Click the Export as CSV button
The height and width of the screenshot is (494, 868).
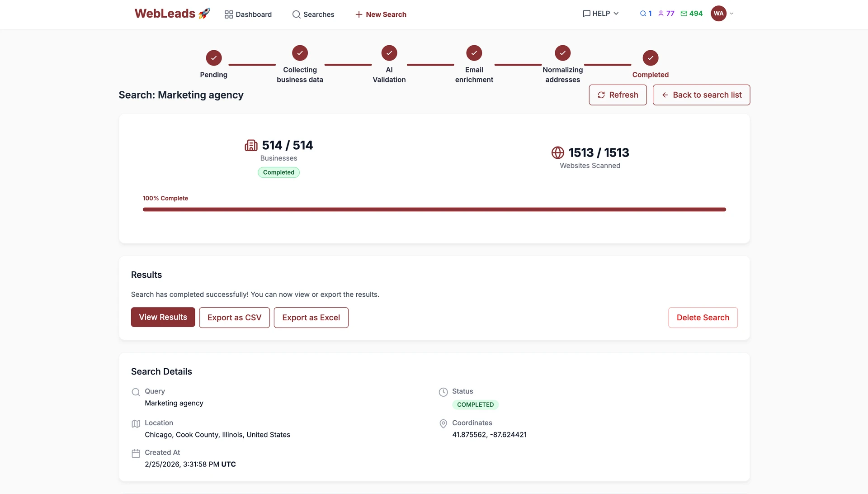click(x=234, y=318)
